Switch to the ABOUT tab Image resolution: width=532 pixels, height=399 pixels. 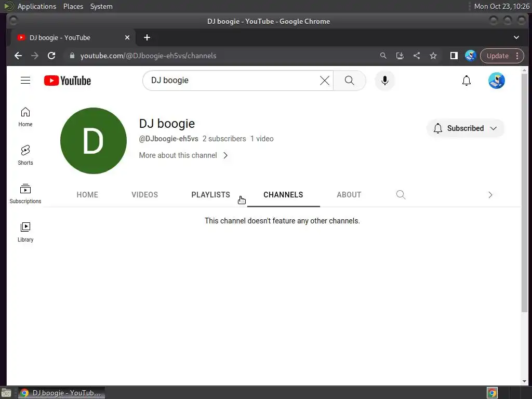pos(349,195)
